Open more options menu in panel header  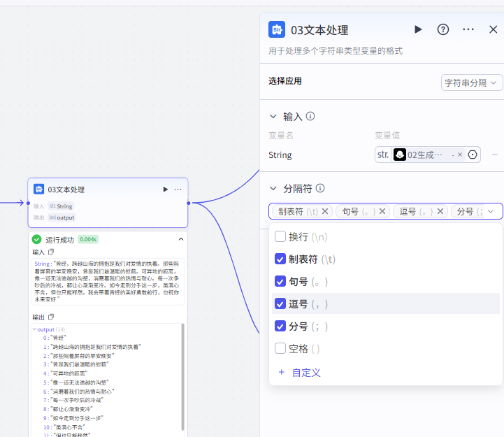(468, 29)
